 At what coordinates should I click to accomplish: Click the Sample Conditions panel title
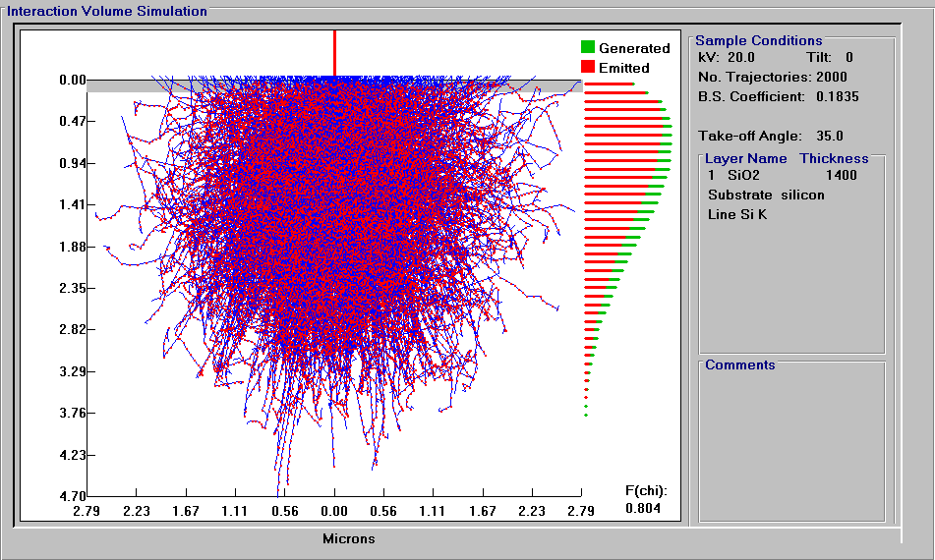[758, 40]
